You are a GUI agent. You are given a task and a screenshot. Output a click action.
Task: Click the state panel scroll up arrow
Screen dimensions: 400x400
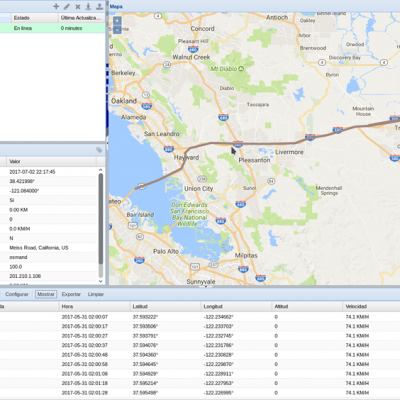pyautogui.click(x=101, y=170)
